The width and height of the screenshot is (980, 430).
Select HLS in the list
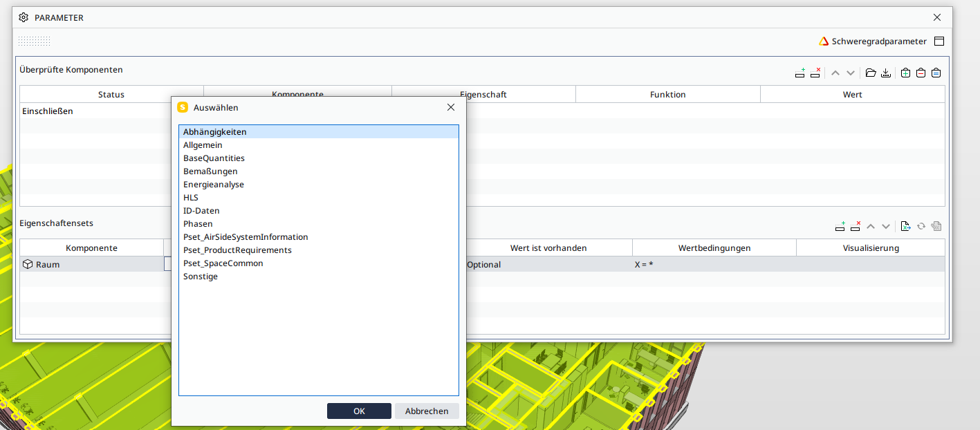coord(319,198)
